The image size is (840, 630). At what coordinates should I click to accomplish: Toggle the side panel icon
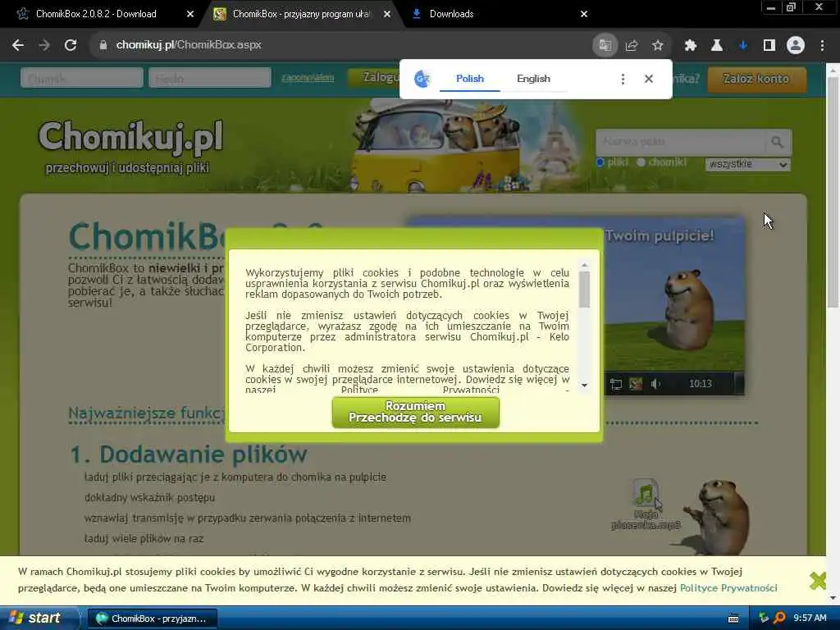tap(769, 46)
